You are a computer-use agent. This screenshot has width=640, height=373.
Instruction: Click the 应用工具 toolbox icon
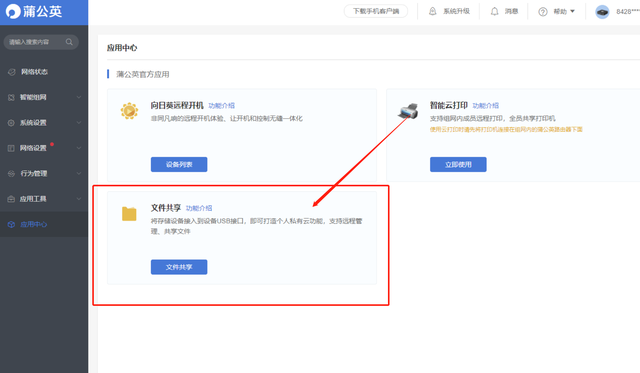11,199
